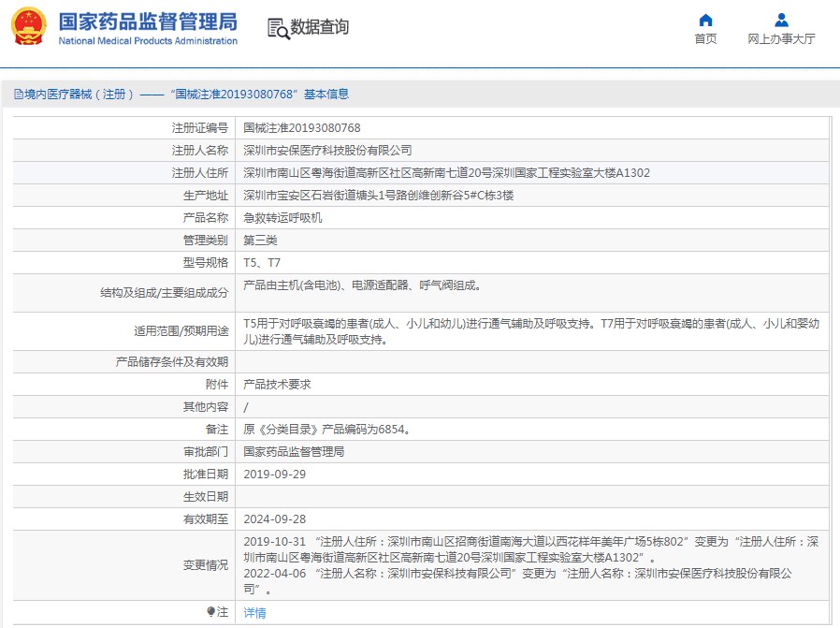The image size is (840, 628).
Task: Go to 首页 text link
Action: point(705,39)
